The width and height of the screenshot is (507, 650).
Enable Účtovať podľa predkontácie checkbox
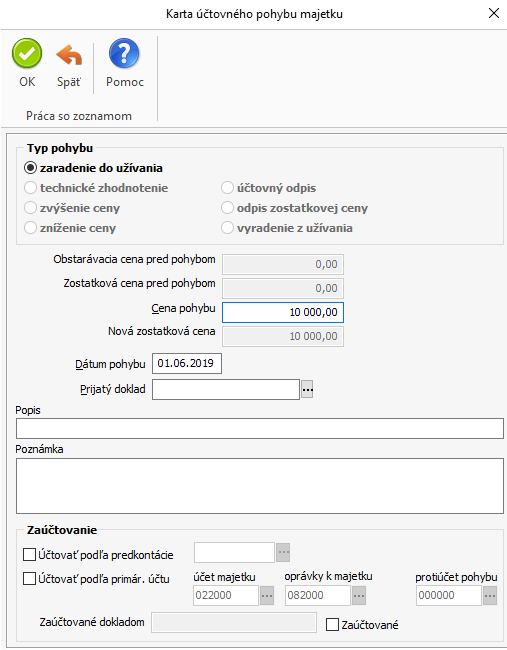pyautogui.click(x=29, y=555)
